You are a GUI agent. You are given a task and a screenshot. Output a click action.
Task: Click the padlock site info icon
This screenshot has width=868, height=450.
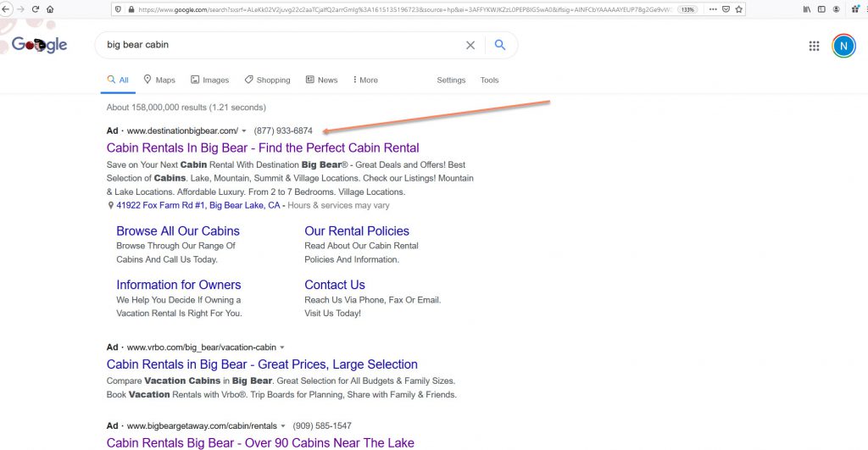coord(131,9)
